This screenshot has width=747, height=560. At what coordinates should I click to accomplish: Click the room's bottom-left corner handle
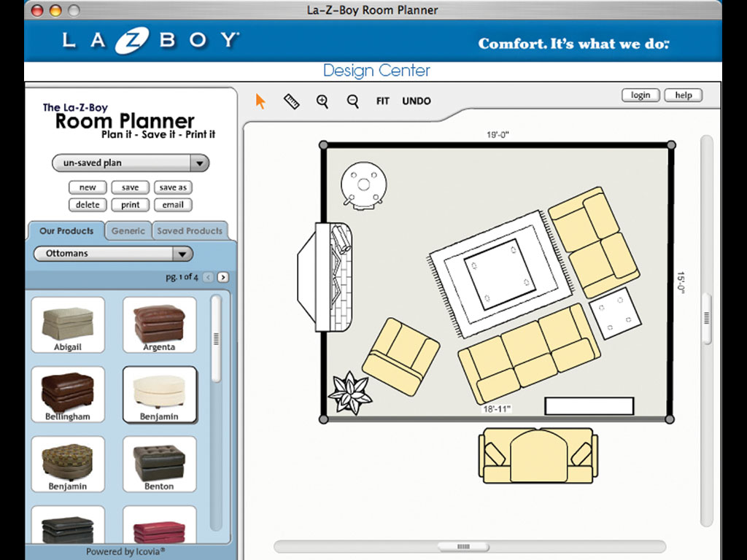click(x=323, y=419)
